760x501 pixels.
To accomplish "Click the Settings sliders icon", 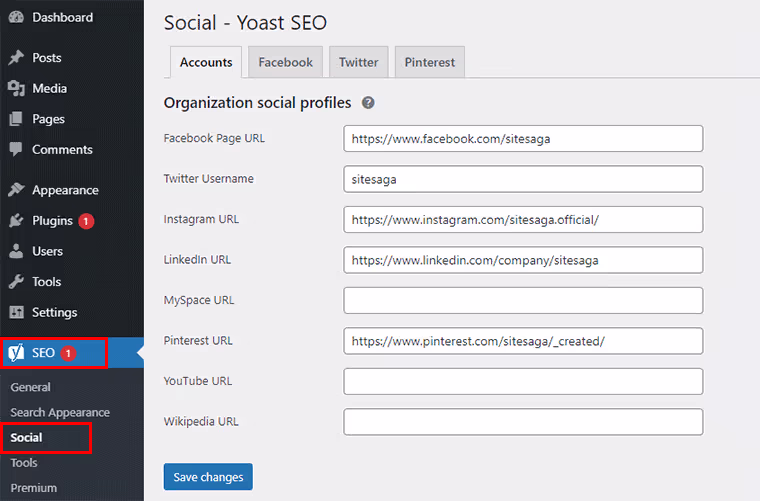I will [16, 312].
